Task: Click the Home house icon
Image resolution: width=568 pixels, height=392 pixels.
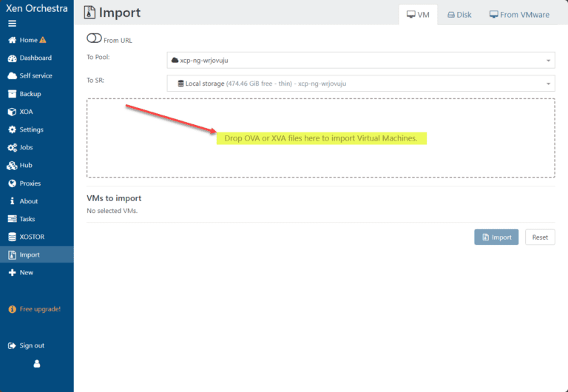Action: coord(13,40)
